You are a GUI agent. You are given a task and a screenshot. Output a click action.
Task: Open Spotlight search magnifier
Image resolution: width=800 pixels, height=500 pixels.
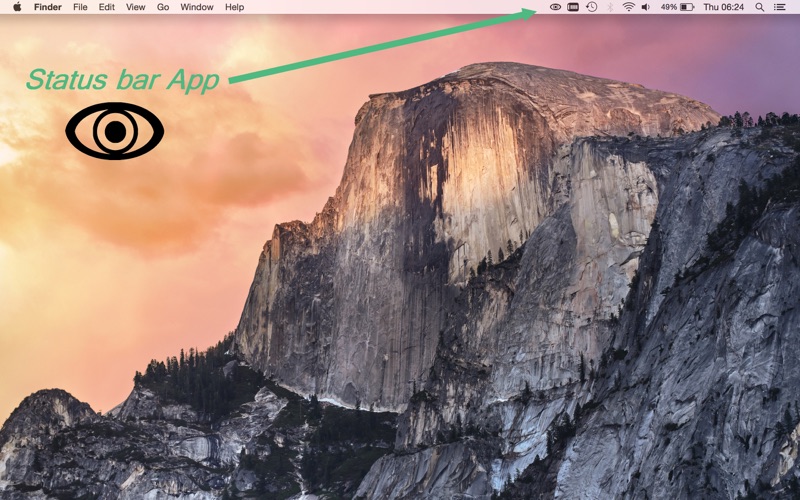tap(760, 7)
